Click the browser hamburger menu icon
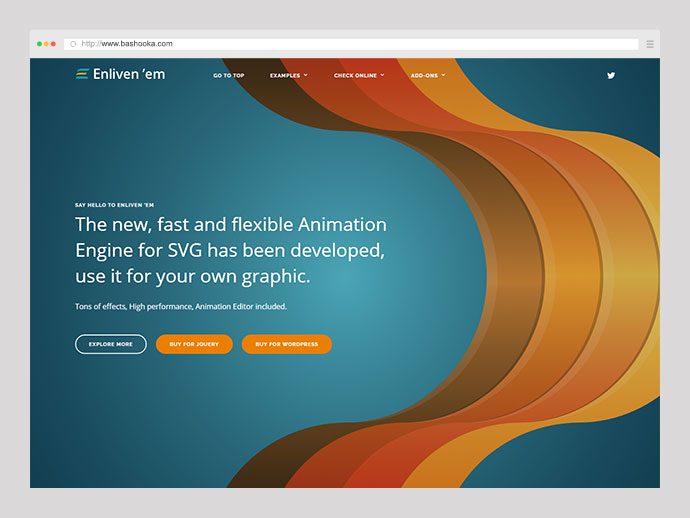Image resolution: width=690 pixels, height=518 pixels. [x=650, y=44]
